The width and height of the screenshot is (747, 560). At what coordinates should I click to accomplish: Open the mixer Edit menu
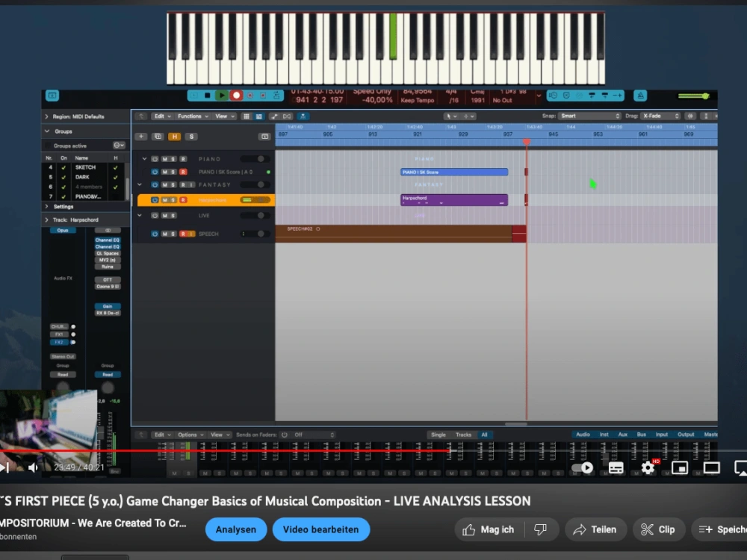pyautogui.click(x=162, y=435)
